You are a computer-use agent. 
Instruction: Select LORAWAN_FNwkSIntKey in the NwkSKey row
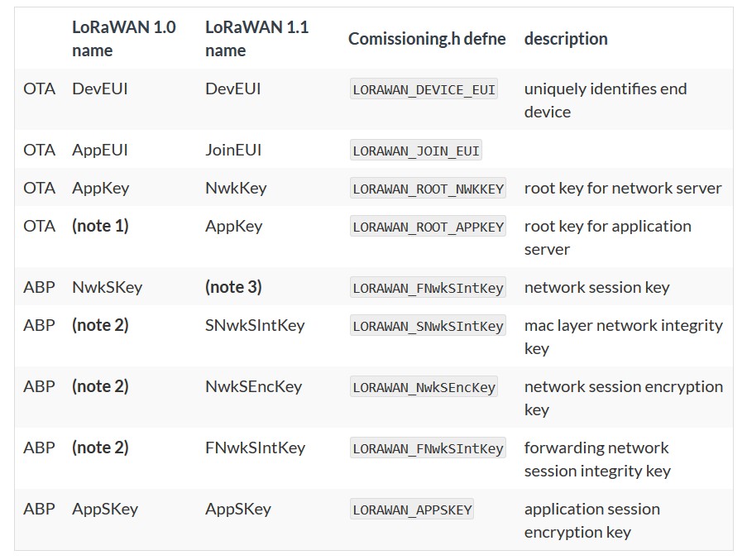click(428, 287)
